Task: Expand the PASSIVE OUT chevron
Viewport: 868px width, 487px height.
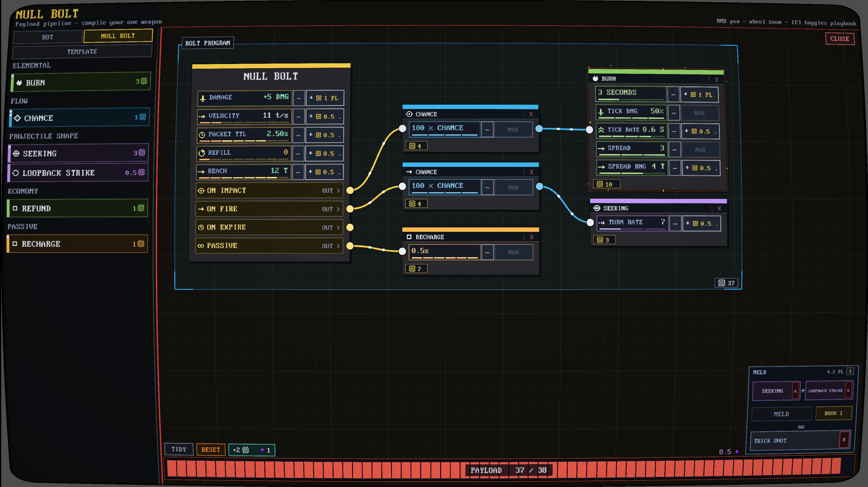Action: pyautogui.click(x=338, y=246)
